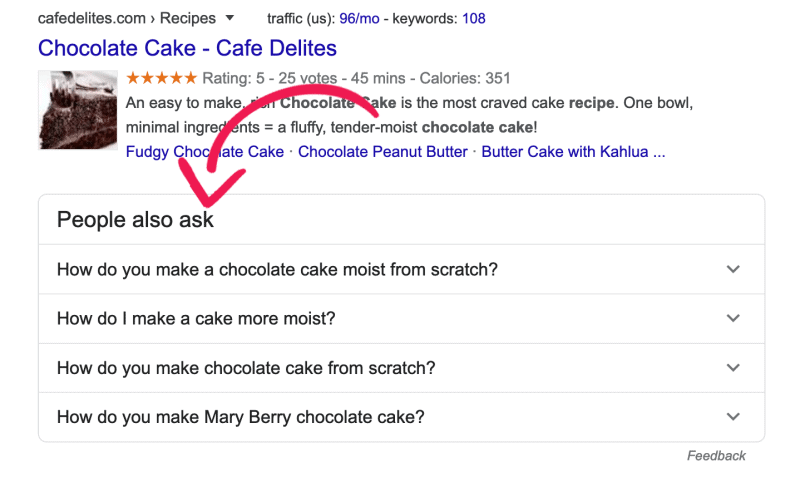The height and width of the screenshot is (482, 800).
Task: Click the chocolate cake thumbnail image
Action: click(x=78, y=110)
